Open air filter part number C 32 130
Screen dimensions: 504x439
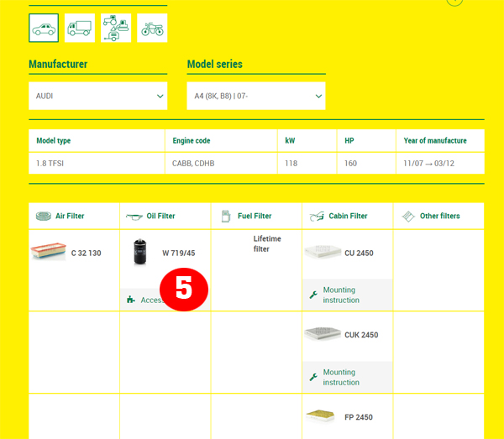pyautogui.click(x=87, y=253)
